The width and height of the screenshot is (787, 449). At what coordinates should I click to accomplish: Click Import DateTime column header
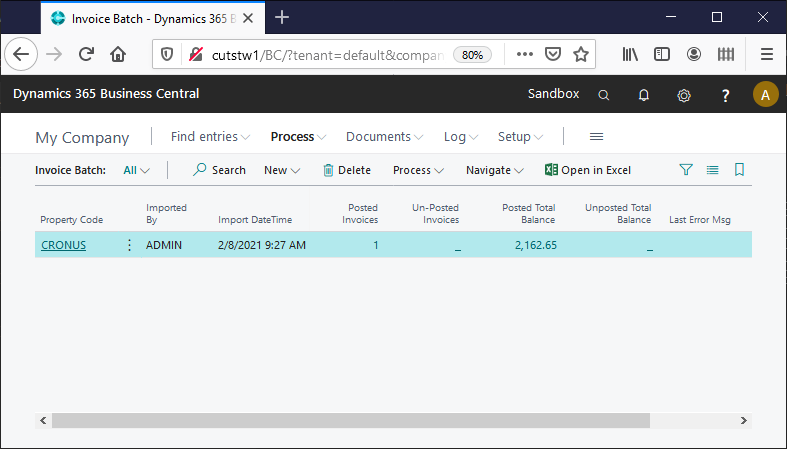click(x=255, y=220)
